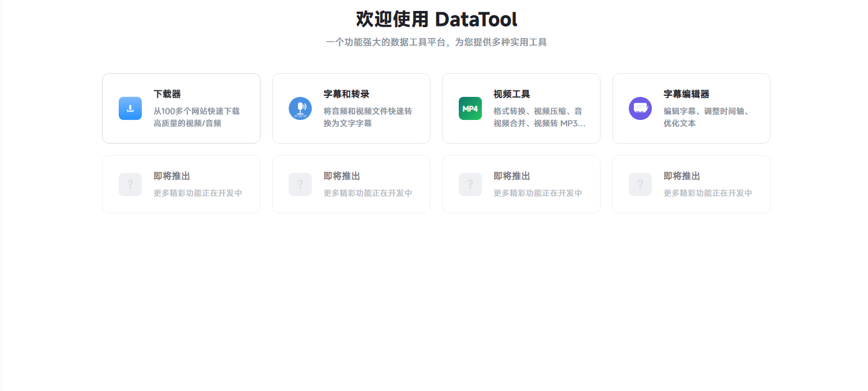Click the second card's gray question mark icon
868x391 pixels.
point(300,185)
